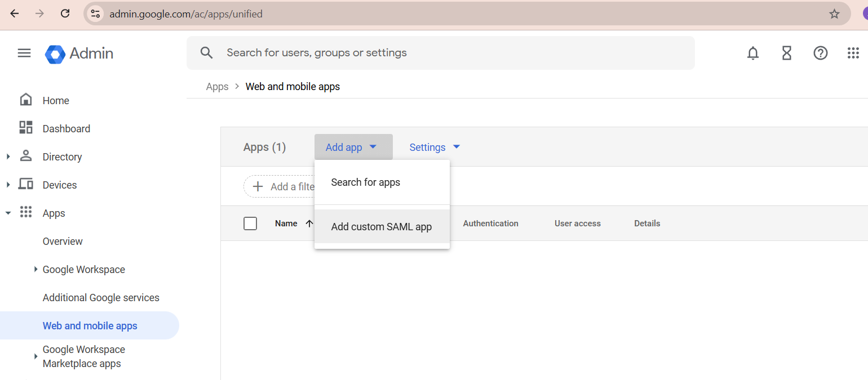Open Additional Google services page
The width and height of the screenshot is (868, 380).
101,297
